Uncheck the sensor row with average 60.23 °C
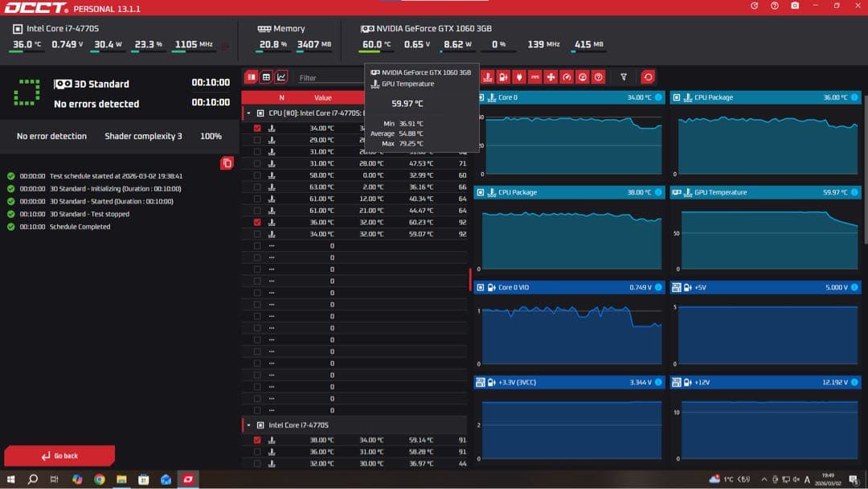 pyautogui.click(x=257, y=222)
